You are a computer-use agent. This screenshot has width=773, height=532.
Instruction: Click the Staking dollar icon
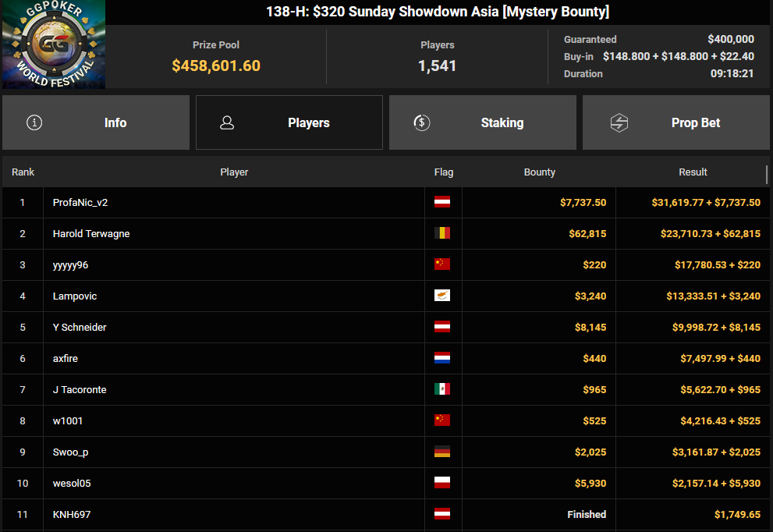point(422,122)
